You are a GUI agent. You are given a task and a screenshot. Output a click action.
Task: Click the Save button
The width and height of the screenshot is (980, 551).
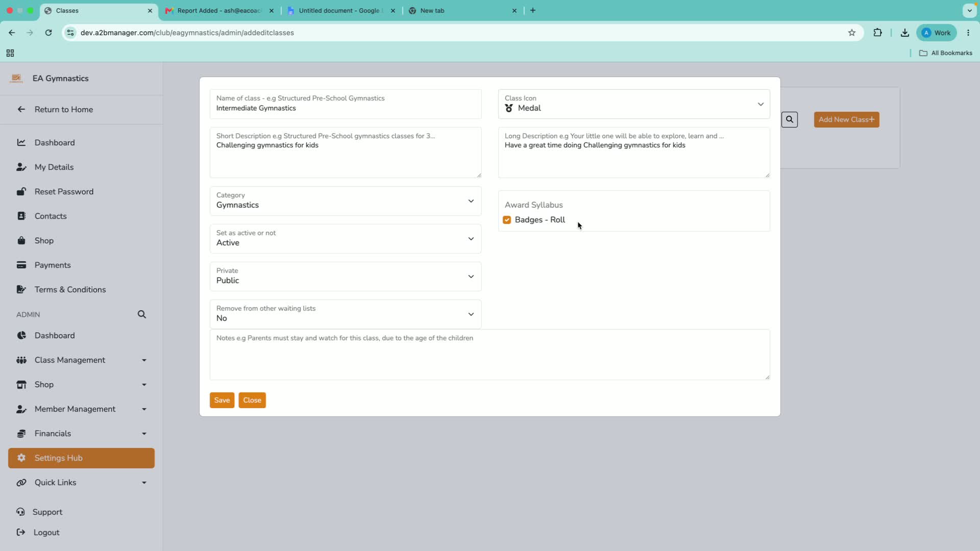(222, 400)
